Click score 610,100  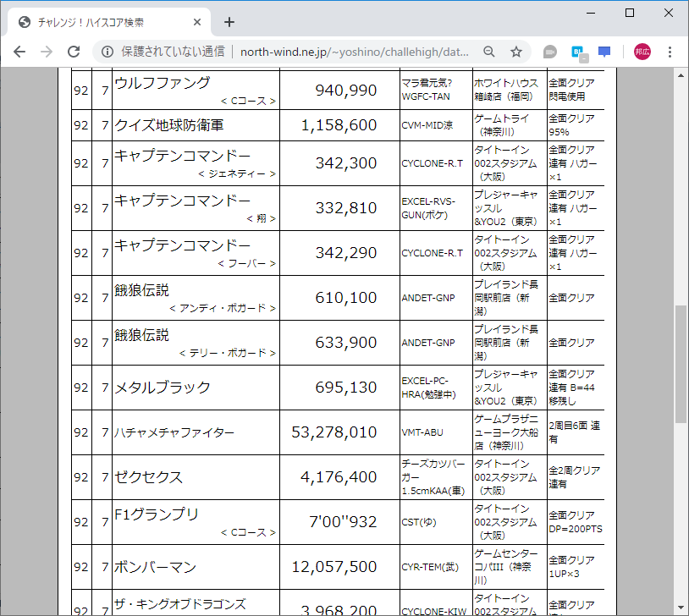pyautogui.click(x=346, y=298)
